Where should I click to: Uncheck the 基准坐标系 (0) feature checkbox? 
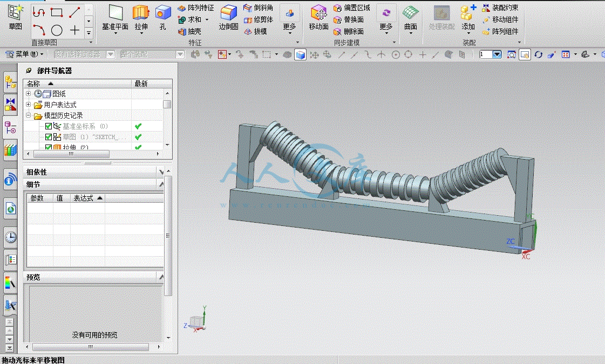click(x=49, y=126)
